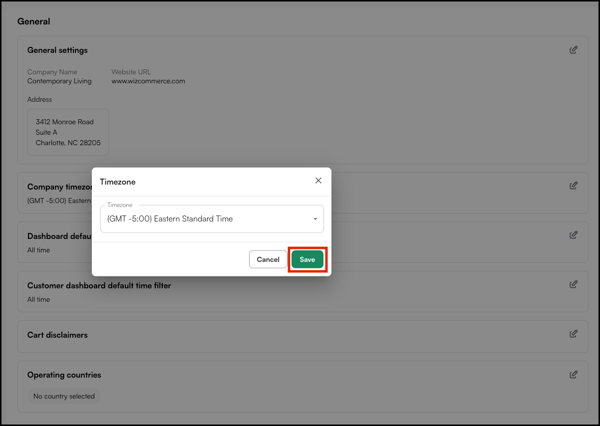Screen dimensions: 600x426
Task: Open the Dashboard default time filter edit icon
Action: pos(573,235)
